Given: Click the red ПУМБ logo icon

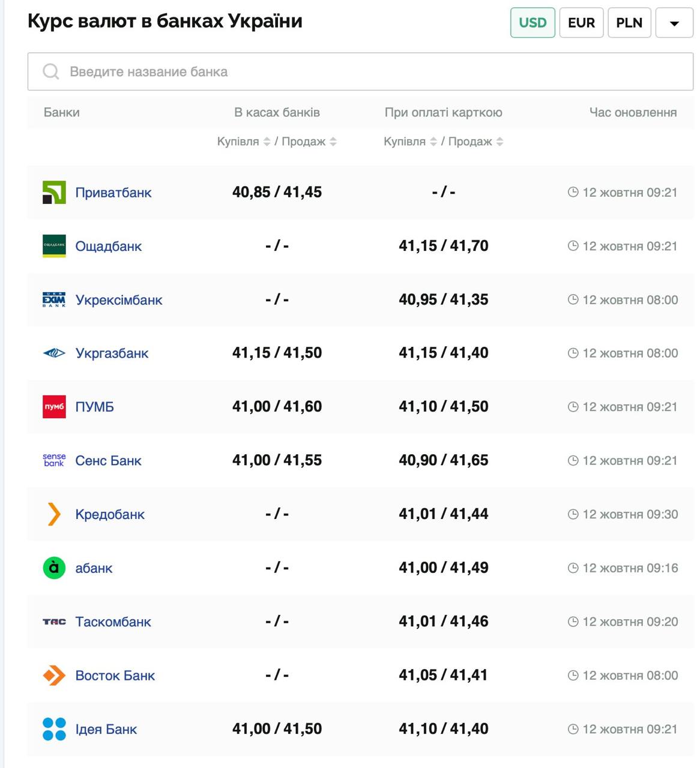Looking at the screenshot, I should coord(54,407).
